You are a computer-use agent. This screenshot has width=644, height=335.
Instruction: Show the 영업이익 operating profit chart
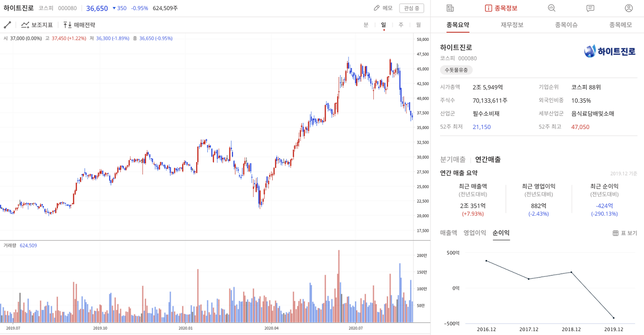pos(475,233)
